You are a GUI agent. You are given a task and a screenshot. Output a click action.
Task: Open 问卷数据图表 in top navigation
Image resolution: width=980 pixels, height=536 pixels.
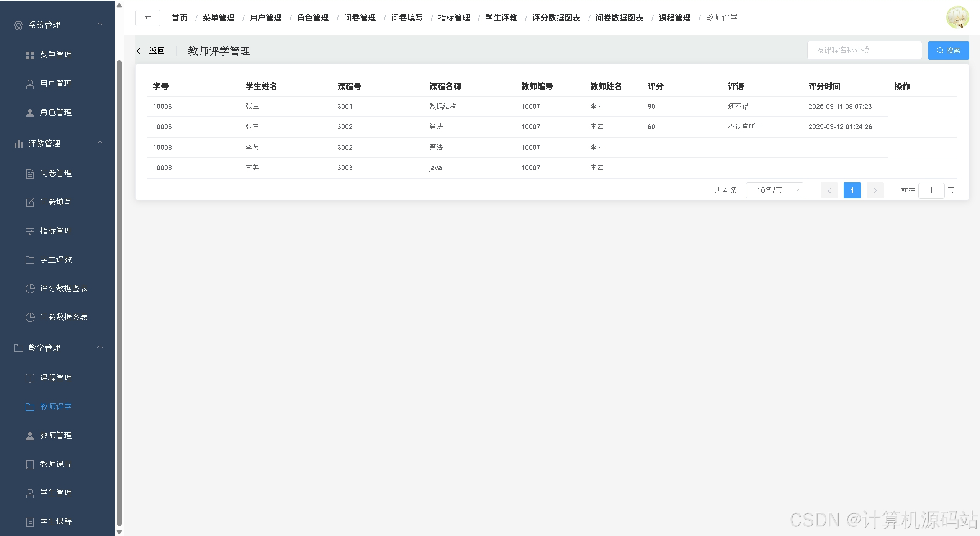click(620, 18)
